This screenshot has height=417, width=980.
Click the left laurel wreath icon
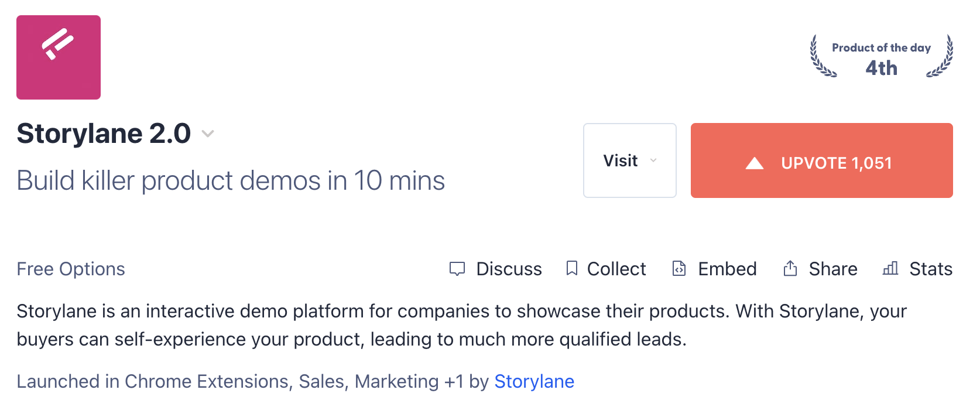pos(822,56)
